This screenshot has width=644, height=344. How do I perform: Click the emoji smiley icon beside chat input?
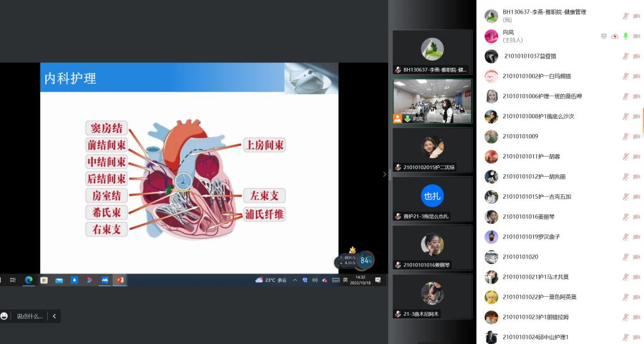pos(4,316)
